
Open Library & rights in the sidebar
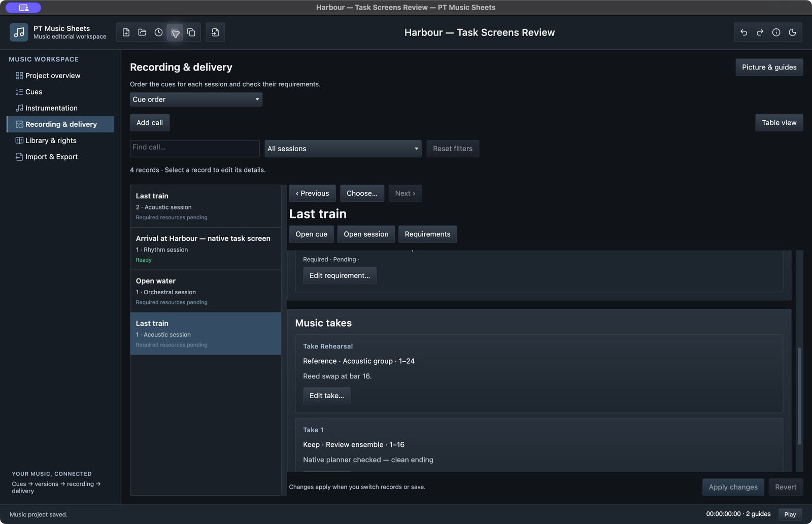[x=60, y=141]
